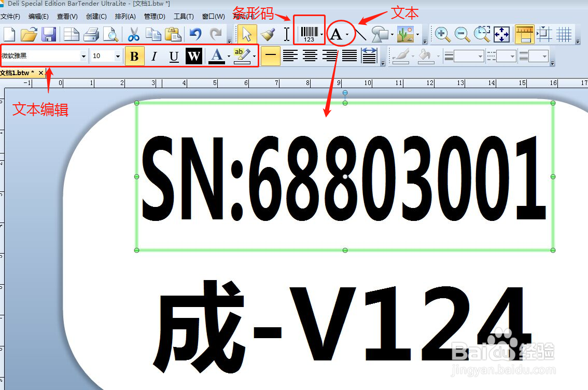Undo the last action
This screenshot has height=390, width=588.
click(195, 34)
